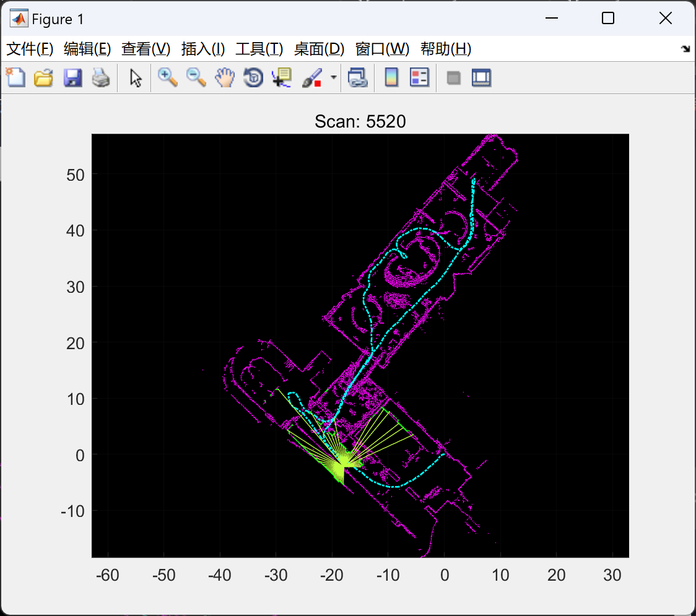Click the Show Plot Tools and Dock icon

coord(481,77)
